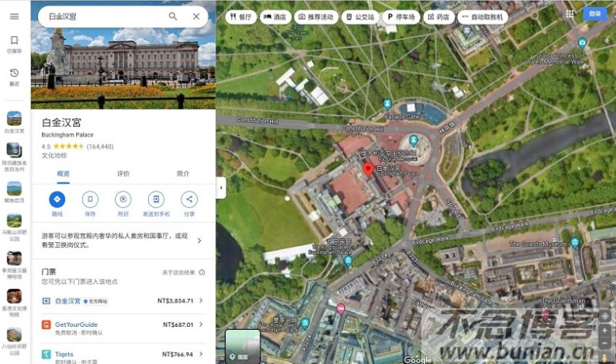Open the Saved places bookmark icon
The image size is (616, 364).
point(14,40)
